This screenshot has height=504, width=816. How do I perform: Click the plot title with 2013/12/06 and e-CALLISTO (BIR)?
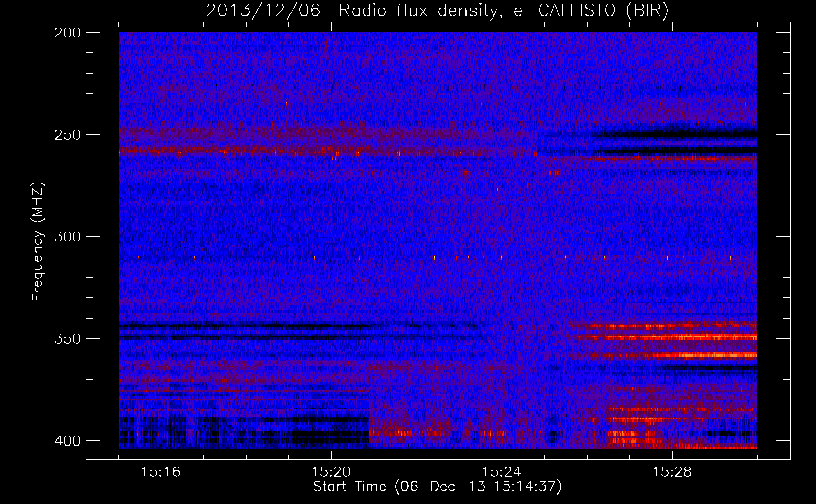(x=437, y=11)
